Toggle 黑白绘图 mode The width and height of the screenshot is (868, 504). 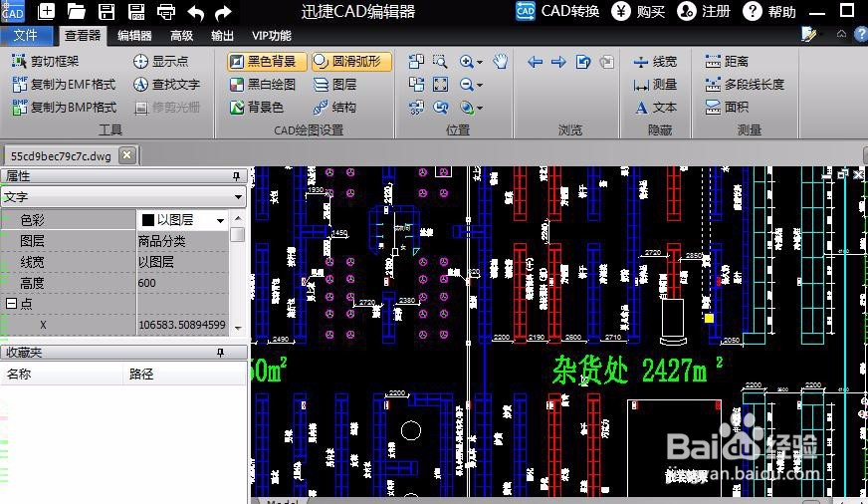click(263, 85)
